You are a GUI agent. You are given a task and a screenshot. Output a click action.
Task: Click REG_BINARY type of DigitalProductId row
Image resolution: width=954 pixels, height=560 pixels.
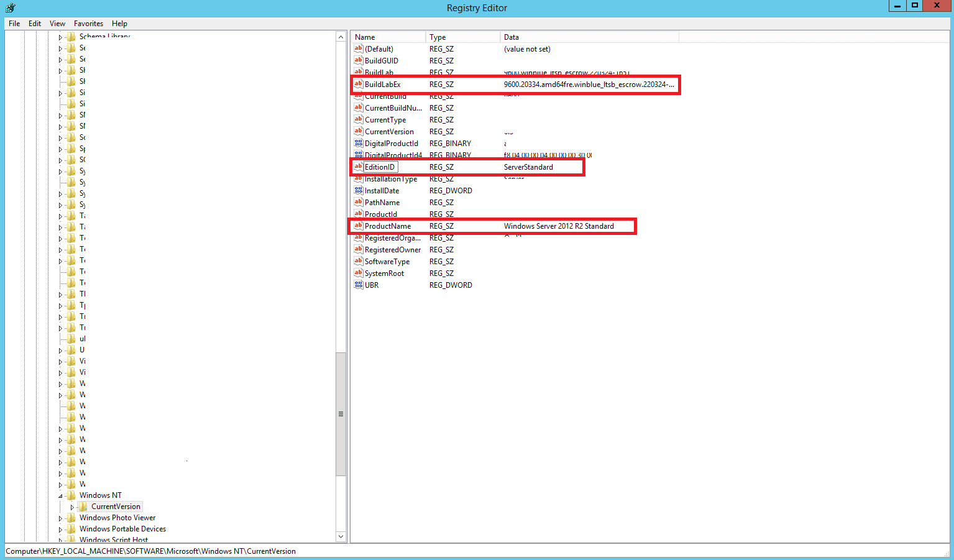pos(450,144)
